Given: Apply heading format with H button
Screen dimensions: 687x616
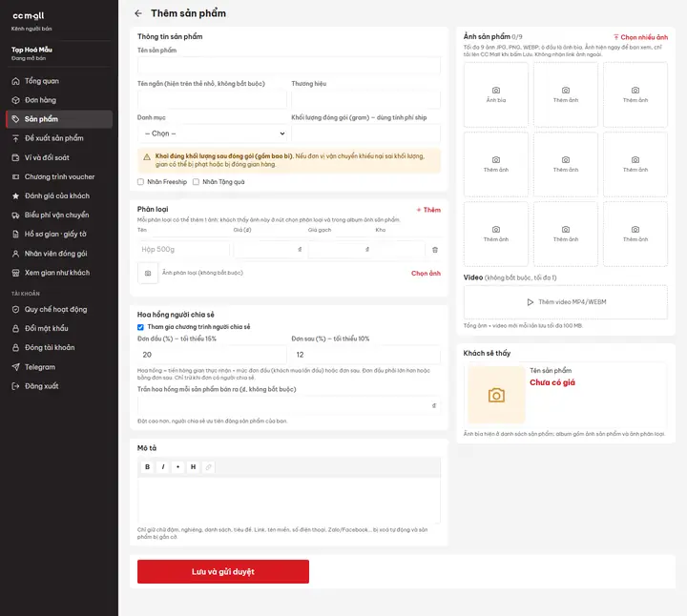Looking at the screenshot, I should click(x=193, y=466).
